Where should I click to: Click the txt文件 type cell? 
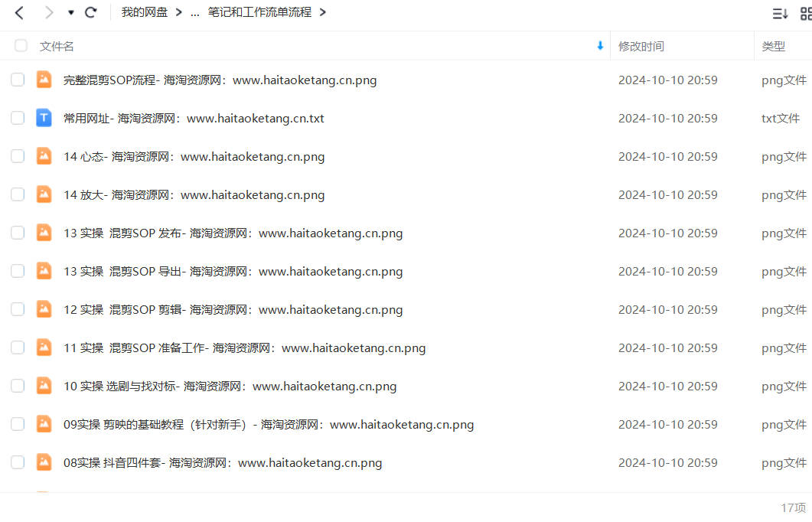781,119
